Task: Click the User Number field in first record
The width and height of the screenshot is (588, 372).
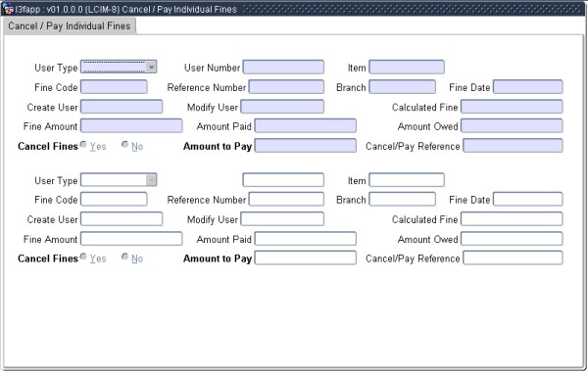Action: [x=283, y=67]
